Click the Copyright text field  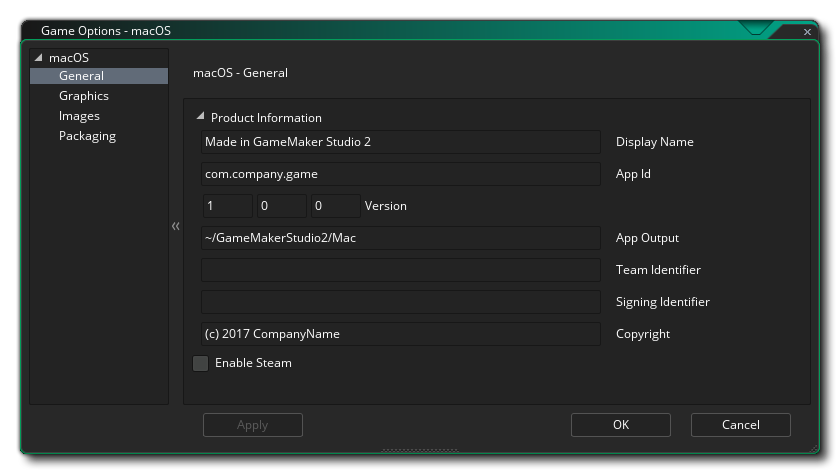click(x=400, y=334)
